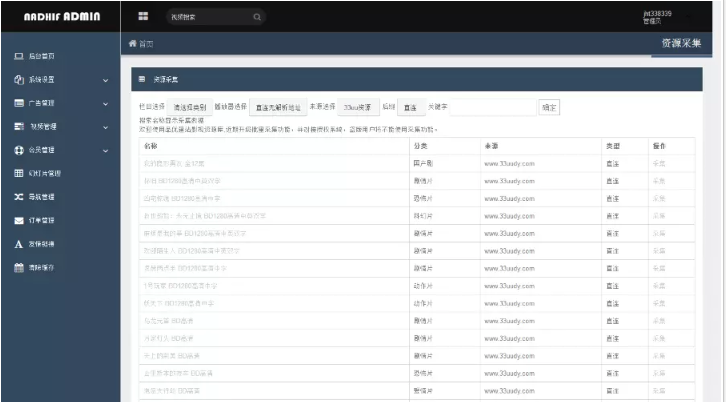Click the collect link in the first table row
The image size is (726, 402).
tap(659, 163)
